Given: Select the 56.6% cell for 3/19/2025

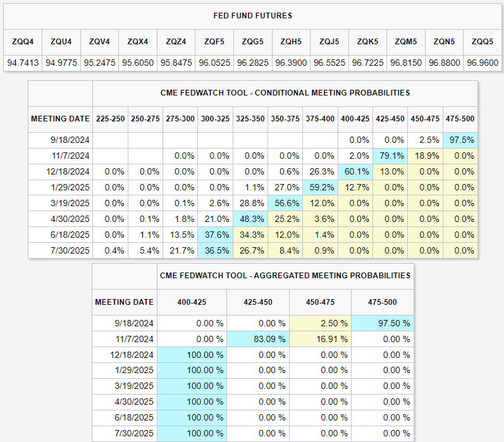Looking at the screenshot, I should pos(286,203).
